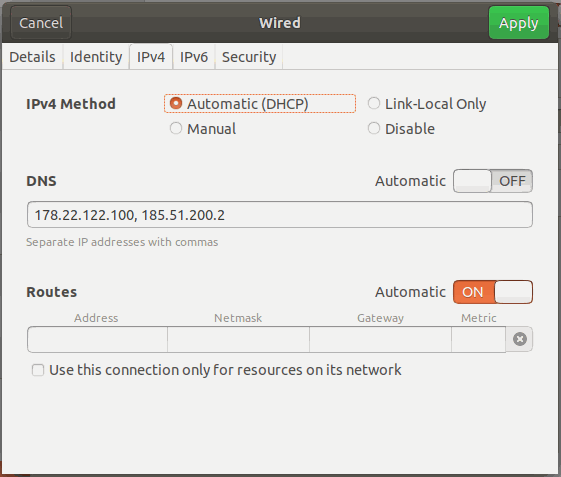Enable Use this connection only for resources checkbox

point(38,370)
